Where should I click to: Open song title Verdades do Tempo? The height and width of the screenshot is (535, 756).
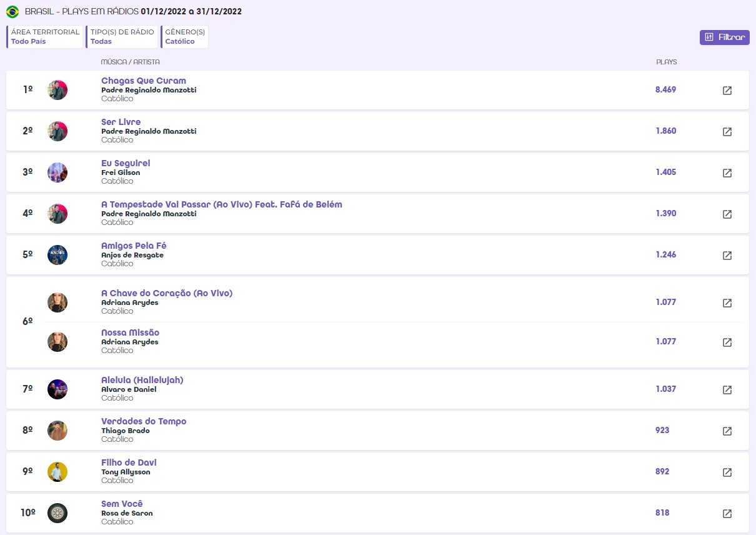point(144,421)
